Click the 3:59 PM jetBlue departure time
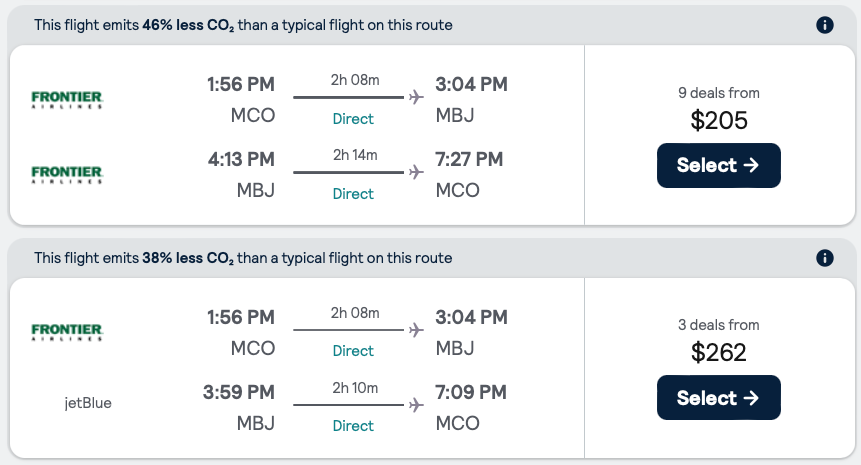 [240, 392]
